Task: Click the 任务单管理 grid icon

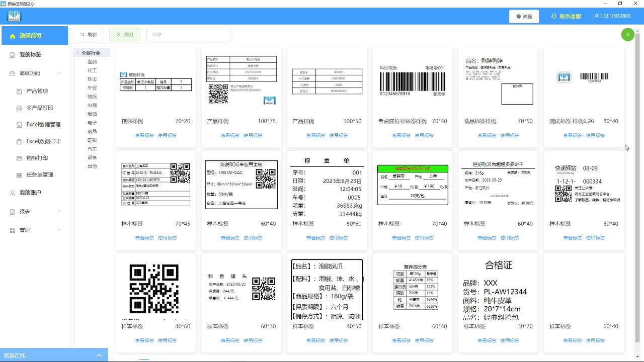Action: (18, 174)
